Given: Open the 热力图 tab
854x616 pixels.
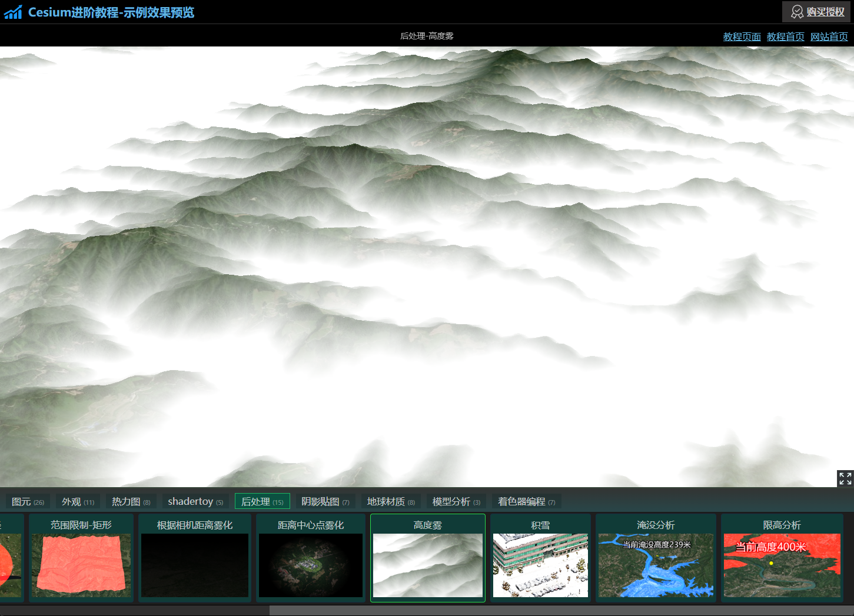Looking at the screenshot, I should pos(131,501).
